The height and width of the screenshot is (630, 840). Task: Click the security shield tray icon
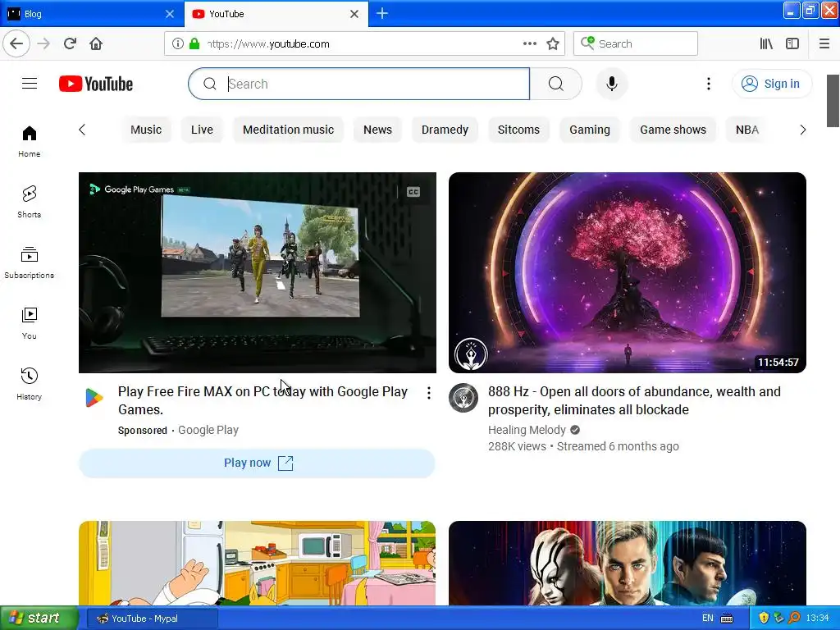(x=764, y=619)
